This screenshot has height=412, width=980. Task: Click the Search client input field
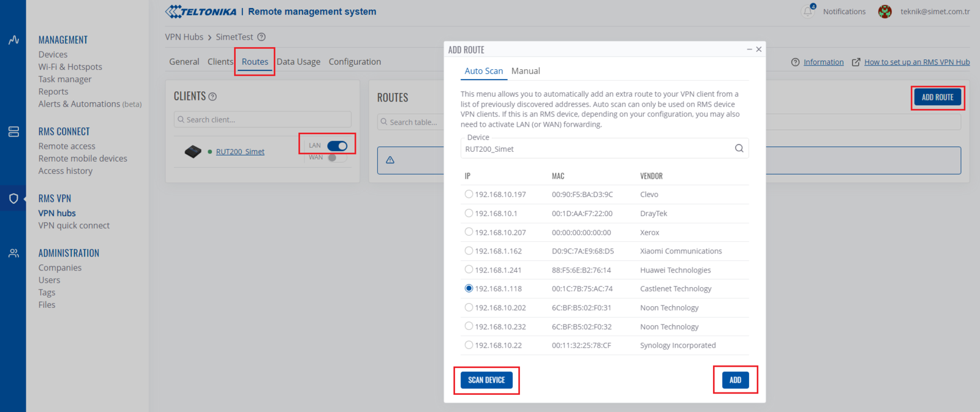tap(263, 119)
